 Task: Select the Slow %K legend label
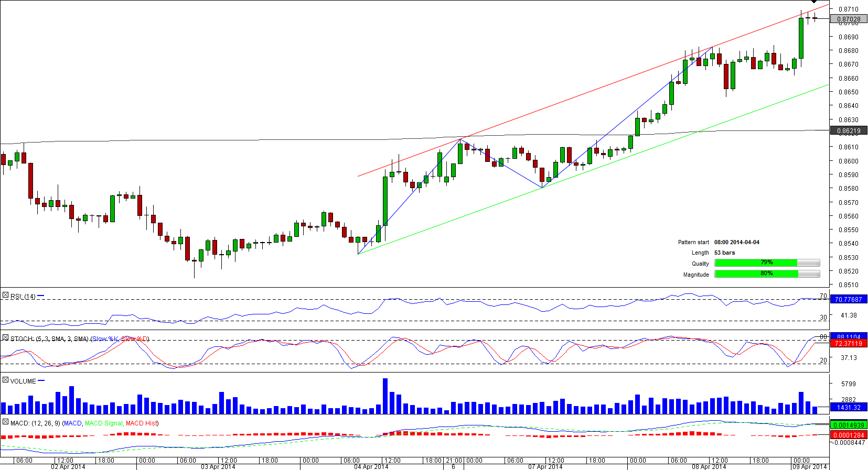[x=105, y=339]
